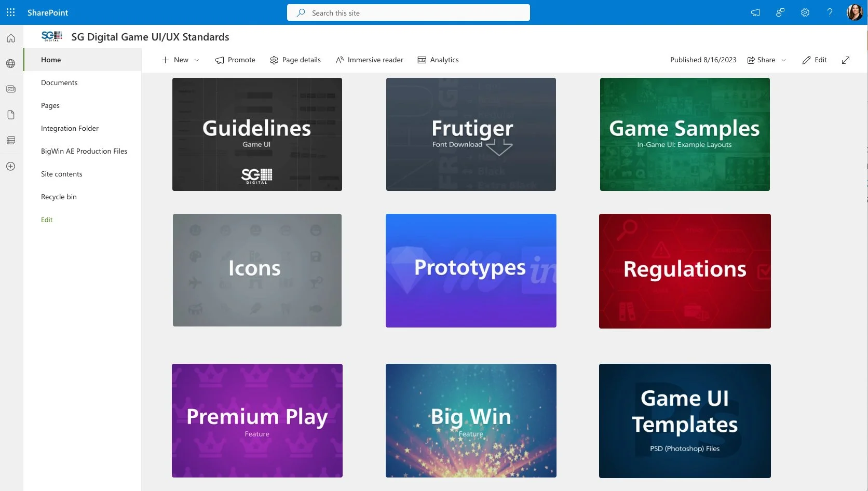Click the megaphone feedback icon in header
This screenshot has width=868, height=491.
point(755,12)
